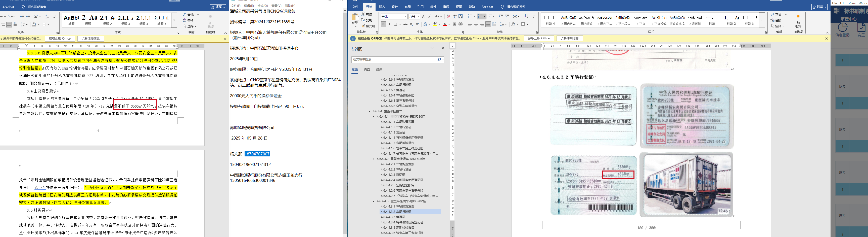Sort paragraphs in right Word ribbon

click(526, 16)
